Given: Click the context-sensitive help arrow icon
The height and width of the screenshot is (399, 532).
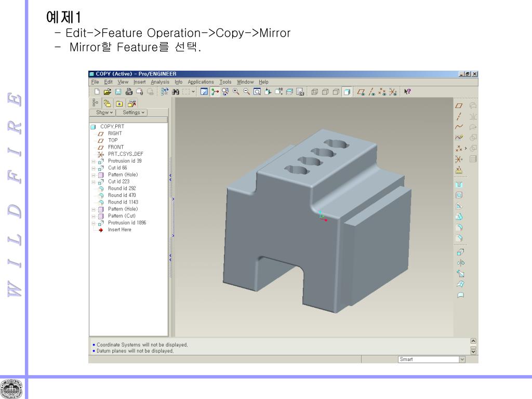Looking at the screenshot, I should pyautogui.click(x=407, y=92).
